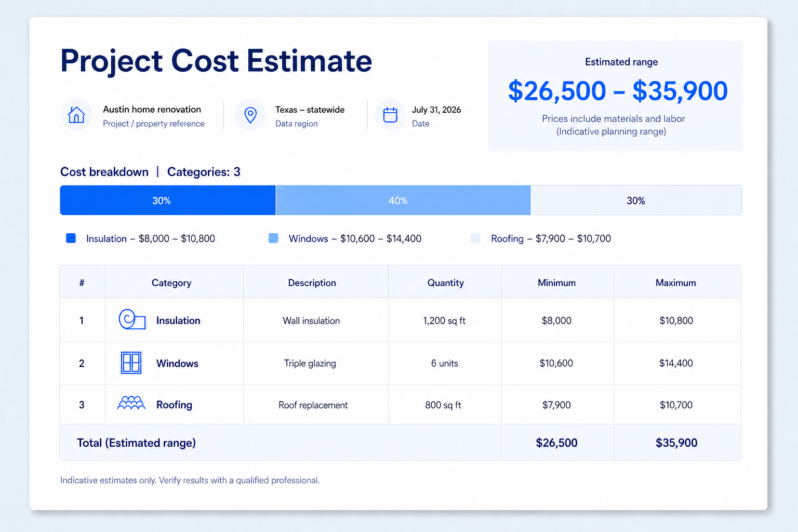This screenshot has height=532, width=798.
Task: Click row number 2 in the table
Action: click(82, 363)
